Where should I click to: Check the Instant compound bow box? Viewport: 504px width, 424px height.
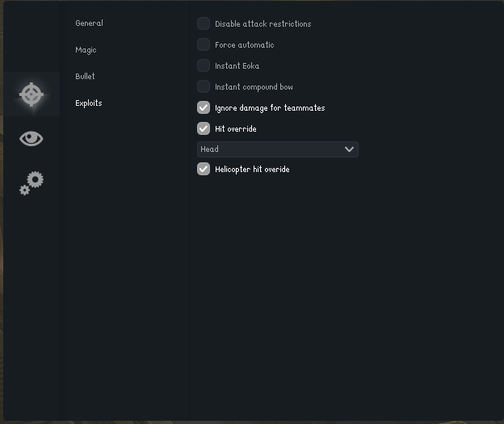pyautogui.click(x=204, y=87)
